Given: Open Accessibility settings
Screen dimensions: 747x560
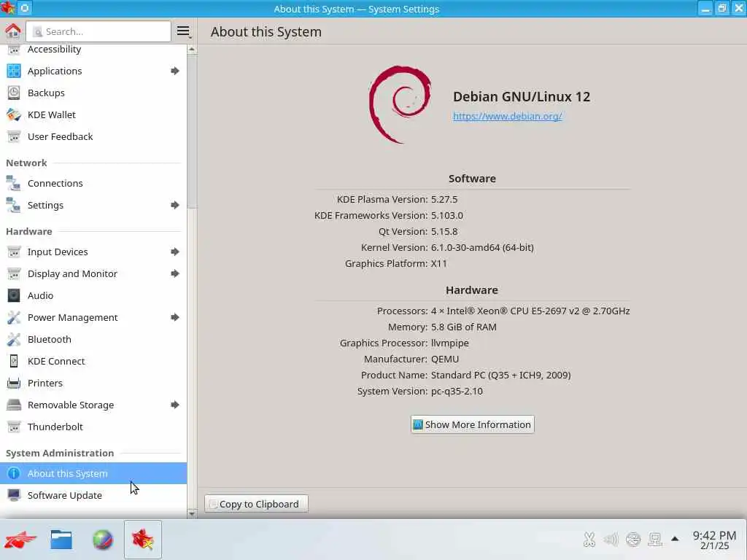Looking at the screenshot, I should 93,50.
